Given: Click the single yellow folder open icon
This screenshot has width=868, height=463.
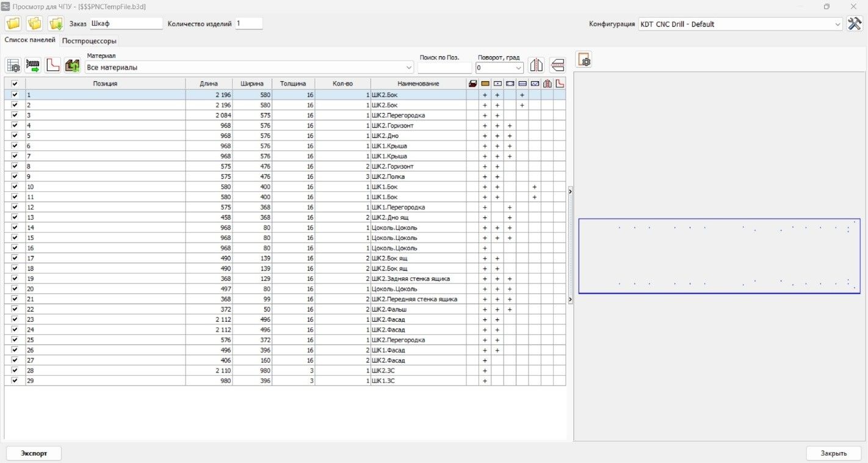Looking at the screenshot, I should [x=13, y=24].
